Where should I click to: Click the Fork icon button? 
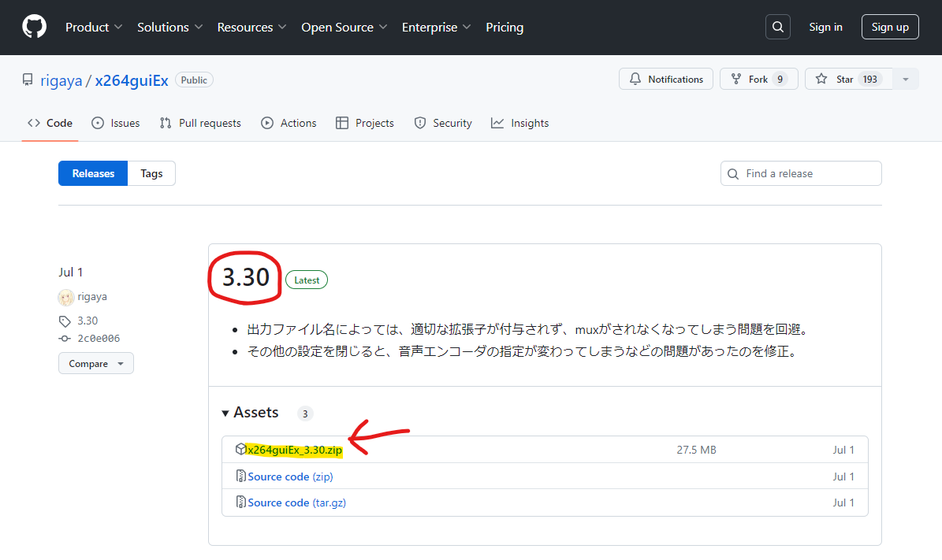pyautogui.click(x=736, y=79)
